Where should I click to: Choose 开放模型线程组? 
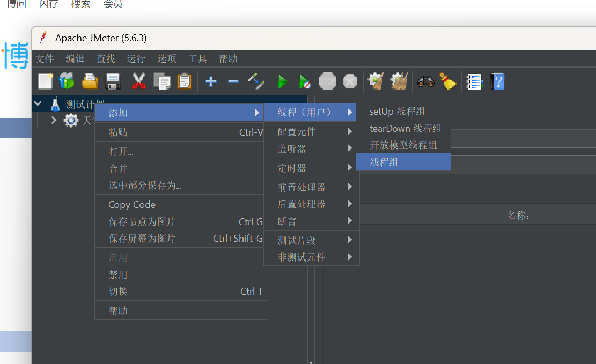tap(403, 145)
